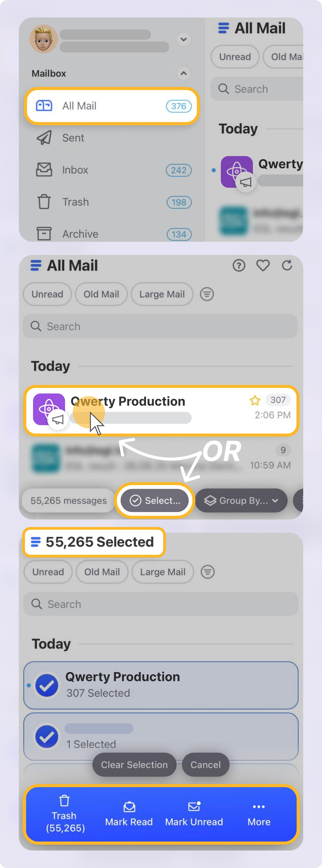Click the Mark Read envelope icon
The image size is (322, 868).
pos(129,807)
